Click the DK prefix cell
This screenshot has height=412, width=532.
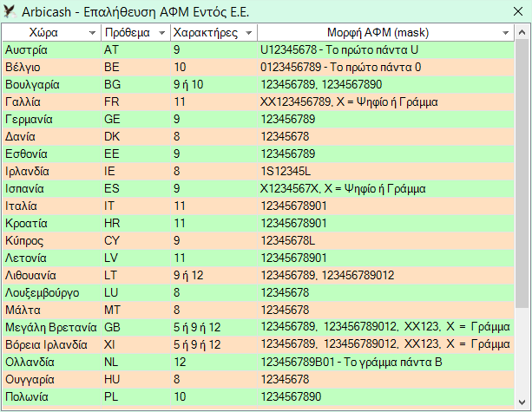point(135,136)
